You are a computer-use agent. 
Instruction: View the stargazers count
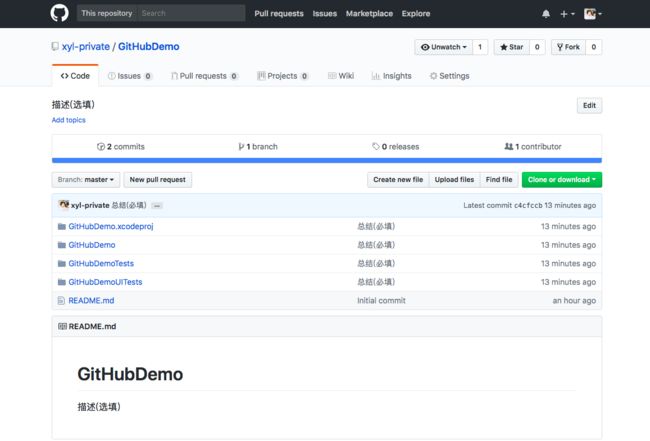click(537, 47)
